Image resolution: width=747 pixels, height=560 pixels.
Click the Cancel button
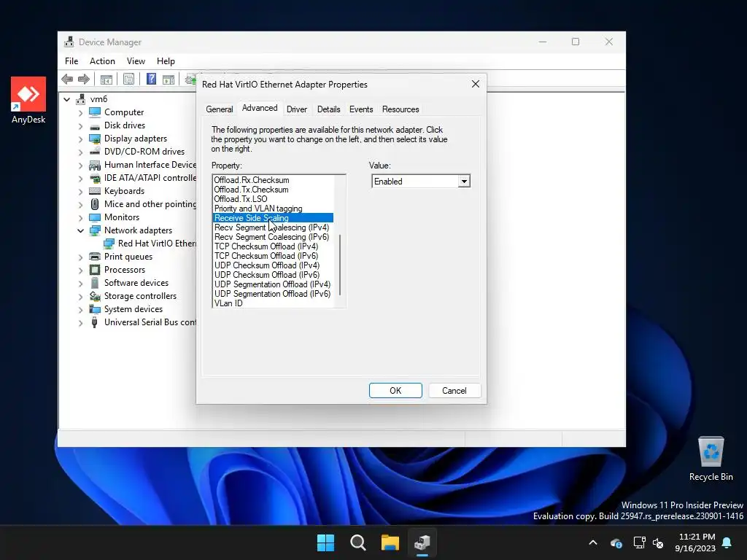click(x=454, y=391)
